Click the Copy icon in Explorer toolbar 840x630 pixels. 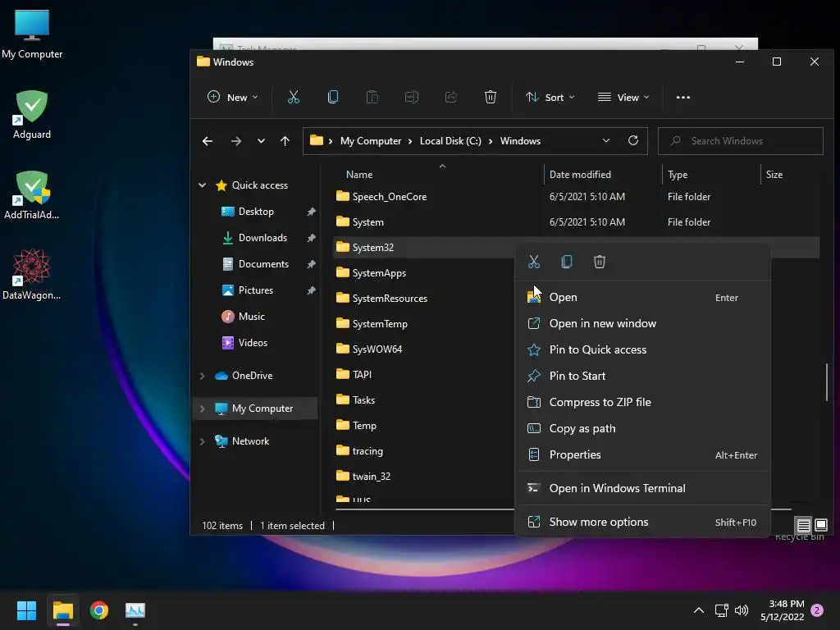[x=333, y=97]
